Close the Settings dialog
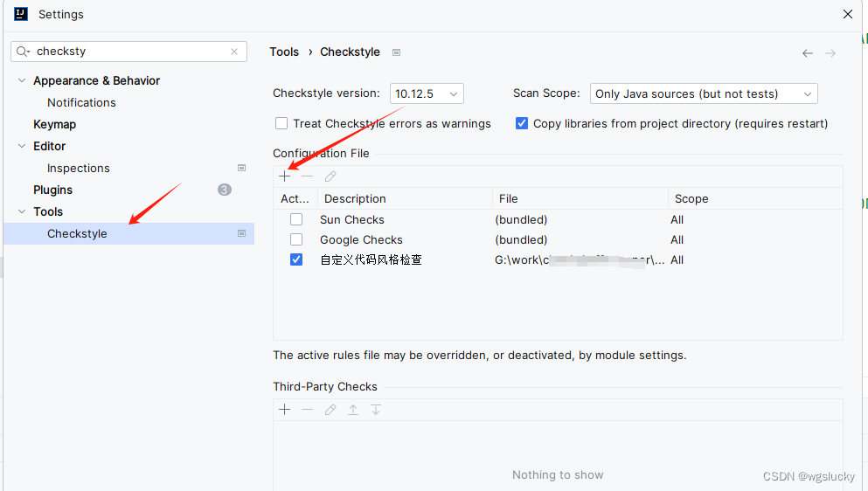868x491 pixels. click(848, 14)
